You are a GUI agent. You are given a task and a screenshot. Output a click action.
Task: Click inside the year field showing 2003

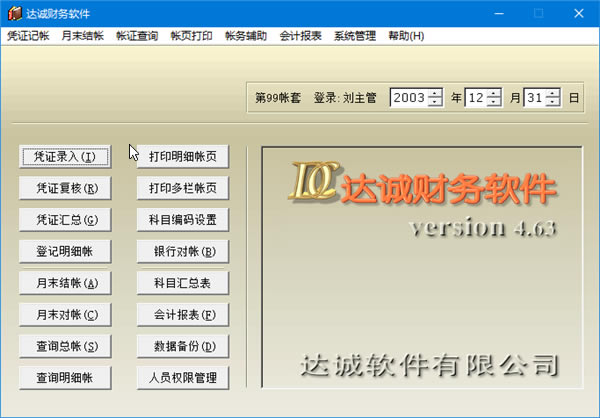[408, 98]
